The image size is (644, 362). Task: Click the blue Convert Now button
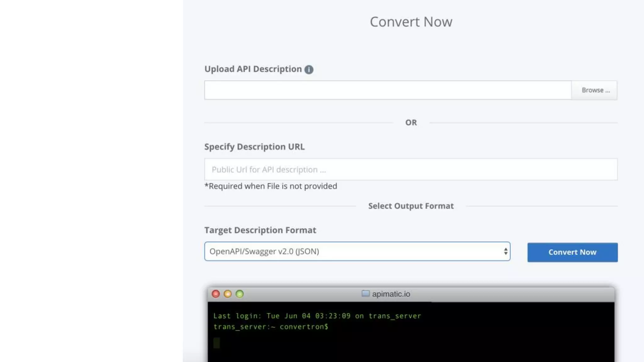pyautogui.click(x=572, y=252)
